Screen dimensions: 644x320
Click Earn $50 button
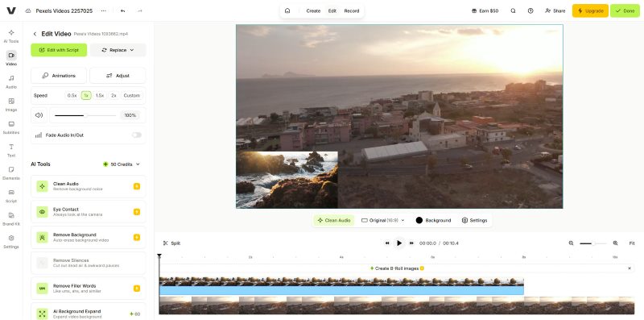pos(485,10)
